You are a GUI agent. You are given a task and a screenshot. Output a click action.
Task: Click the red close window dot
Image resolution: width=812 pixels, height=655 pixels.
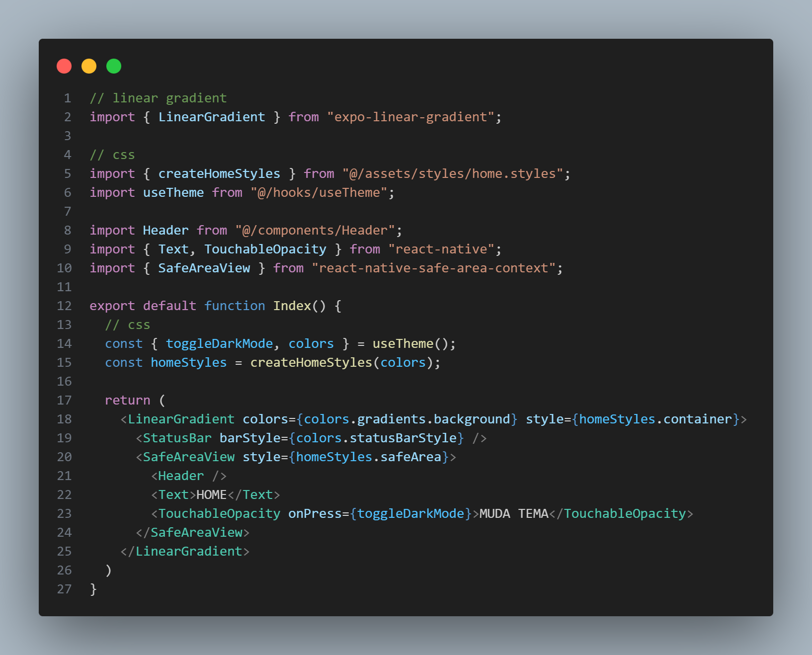click(x=64, y=66)
